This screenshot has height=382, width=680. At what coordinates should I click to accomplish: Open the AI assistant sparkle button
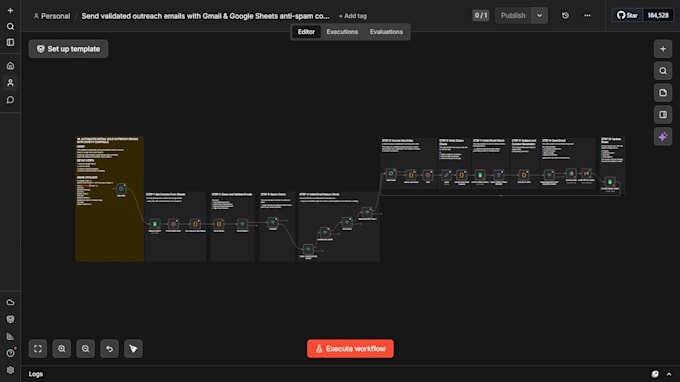[x=663, y=137]
